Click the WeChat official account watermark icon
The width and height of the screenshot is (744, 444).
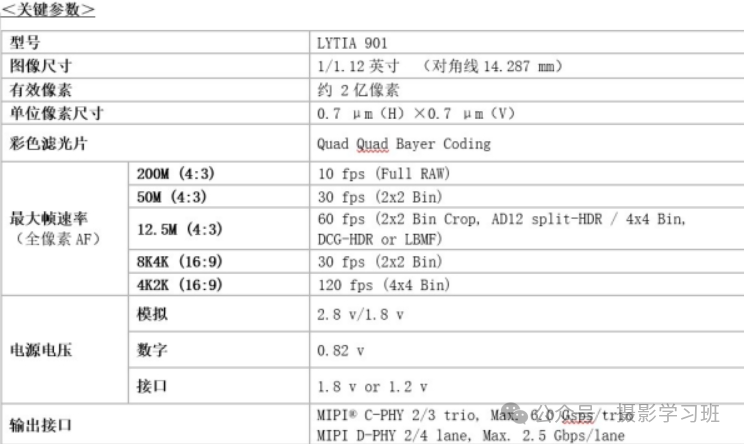click(514, 414)
